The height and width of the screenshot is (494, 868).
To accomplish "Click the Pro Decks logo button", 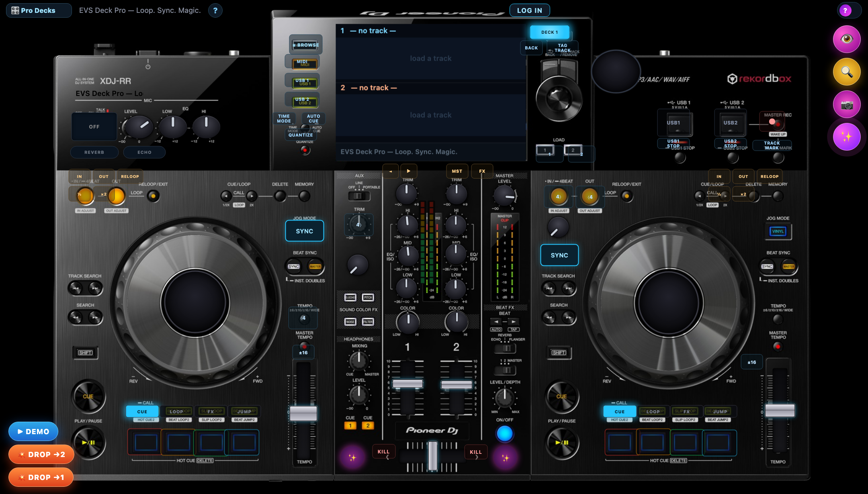I will point(39,10).
